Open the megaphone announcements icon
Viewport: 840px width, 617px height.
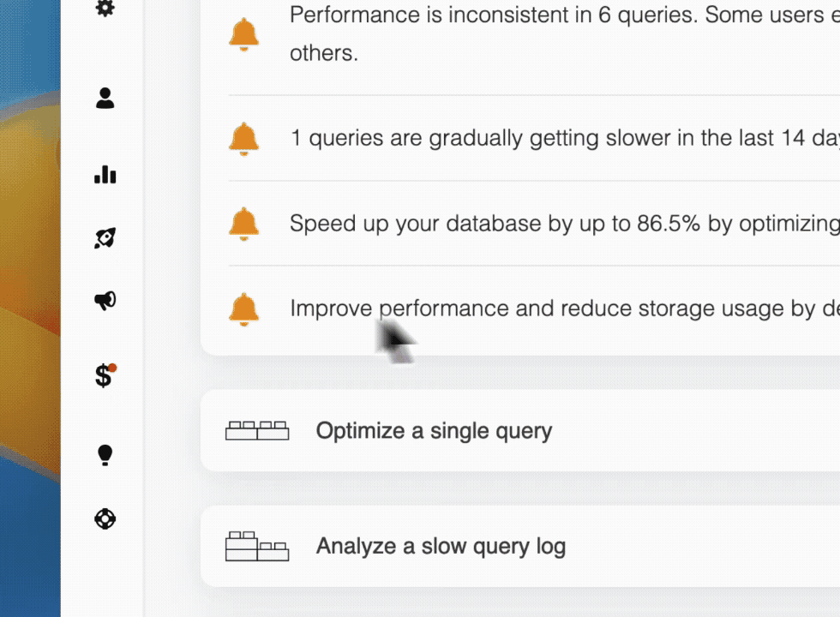[105, 301]
